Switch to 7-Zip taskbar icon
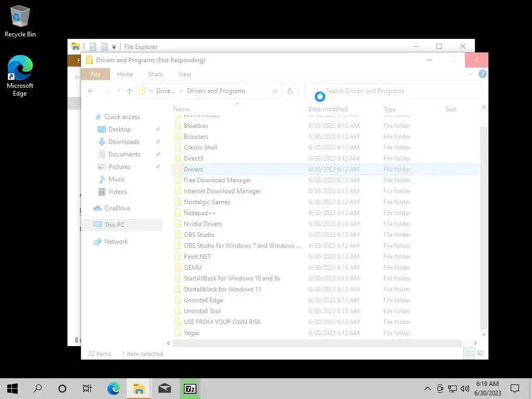 click(190, 389)
